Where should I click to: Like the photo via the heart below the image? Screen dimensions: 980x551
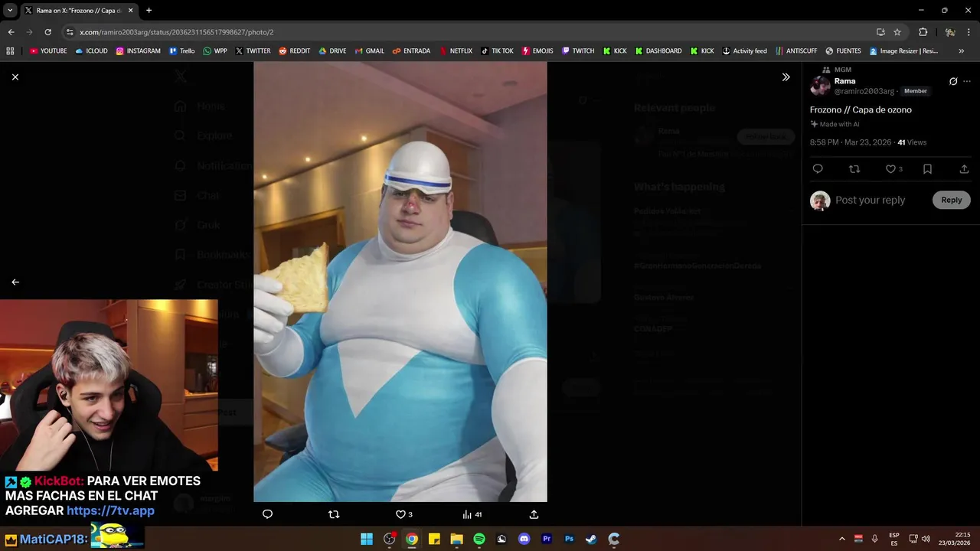(400, 514)
